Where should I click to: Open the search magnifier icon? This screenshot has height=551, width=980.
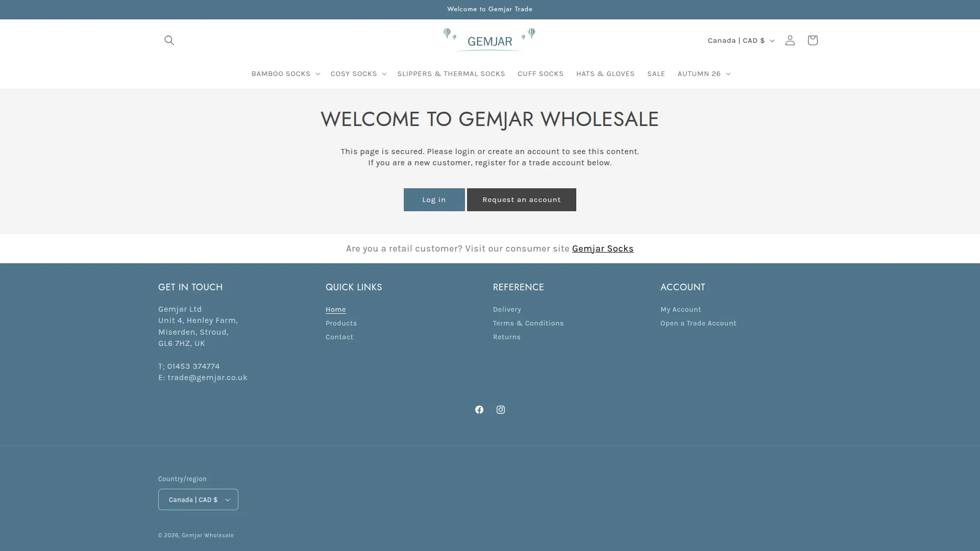[x=169, y=40]
